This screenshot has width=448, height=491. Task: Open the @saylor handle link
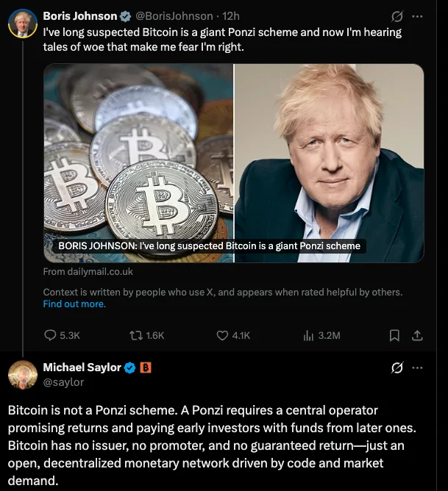click(63, 381)
